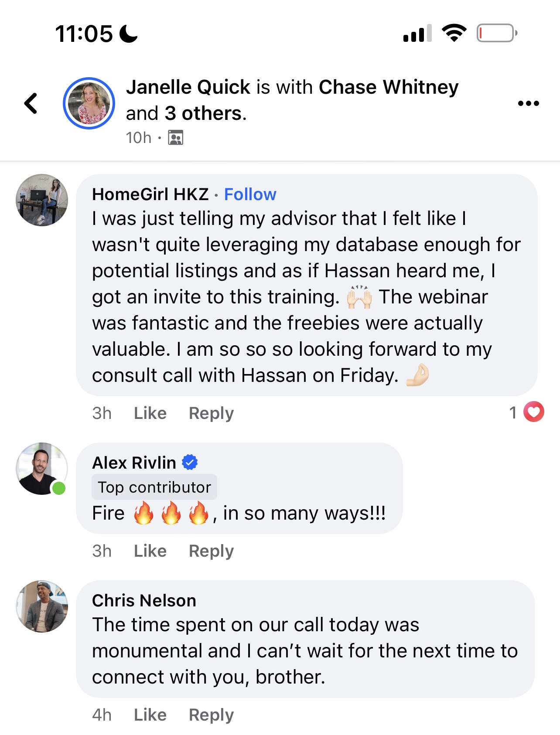Open Chris Nelson's profile picture

(42, 606)
